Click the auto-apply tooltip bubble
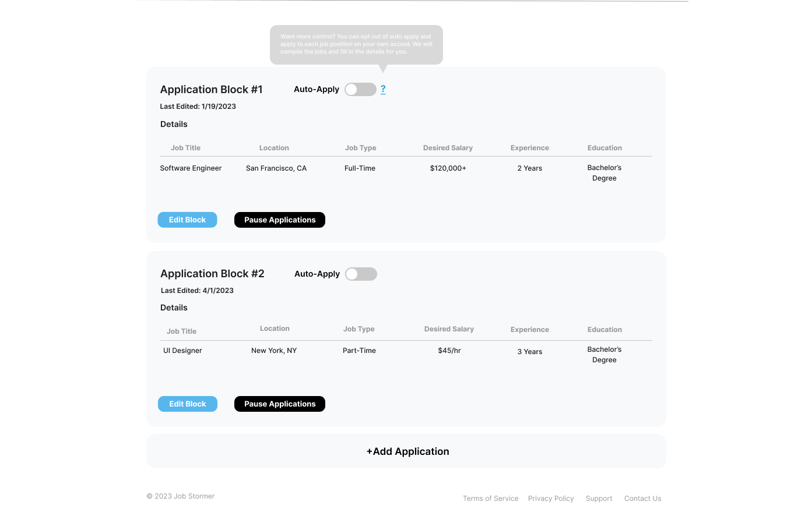 [356, 44]
